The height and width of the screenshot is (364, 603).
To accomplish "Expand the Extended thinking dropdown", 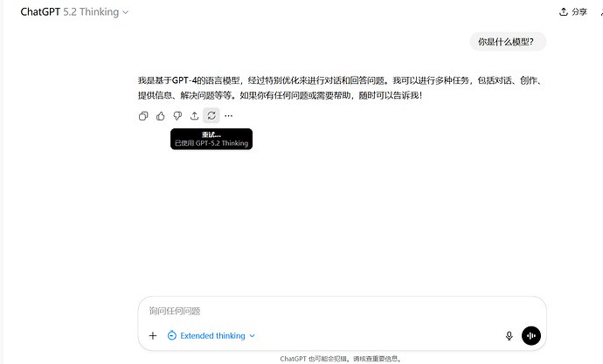I will (211, 335).
